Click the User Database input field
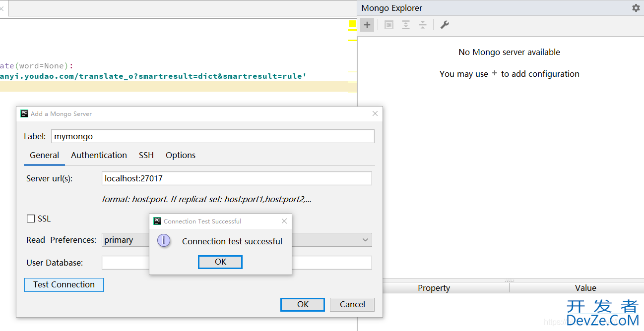Image resolution: width=644 pixels, height=331 pixels. click(x=237, y=263)
